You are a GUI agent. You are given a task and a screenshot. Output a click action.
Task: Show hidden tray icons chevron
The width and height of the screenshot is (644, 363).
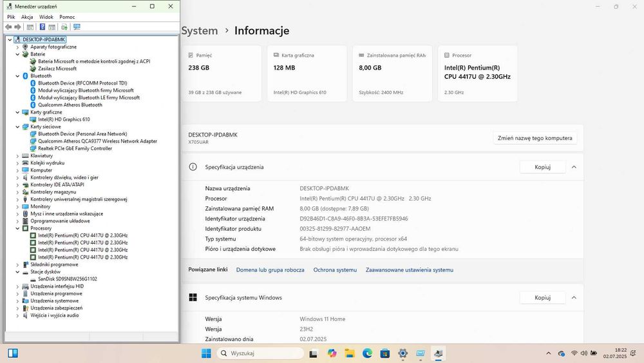click(548, 353)
